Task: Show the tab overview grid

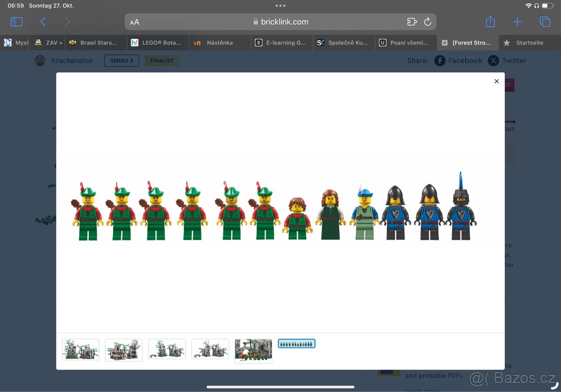Action: [x=545, y=21]
